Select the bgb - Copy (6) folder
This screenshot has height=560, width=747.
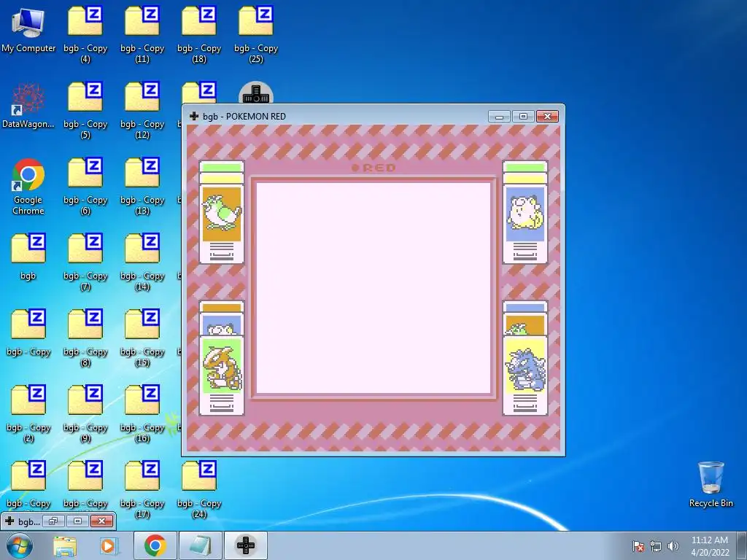[85, 187]
